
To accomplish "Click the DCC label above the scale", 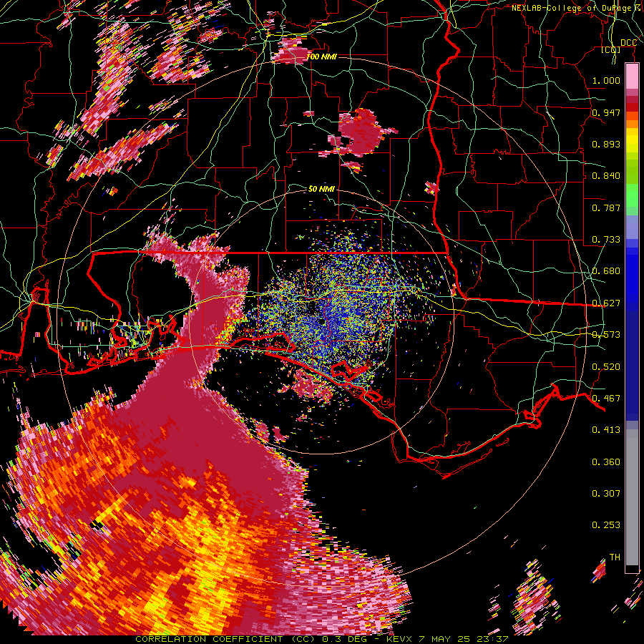I will [628, 43].
